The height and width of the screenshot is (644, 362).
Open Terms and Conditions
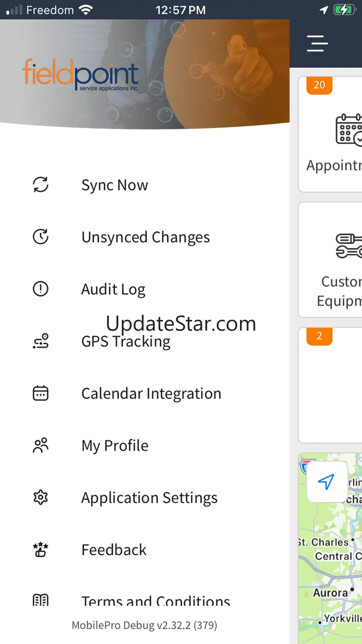[x=155, y=601]
